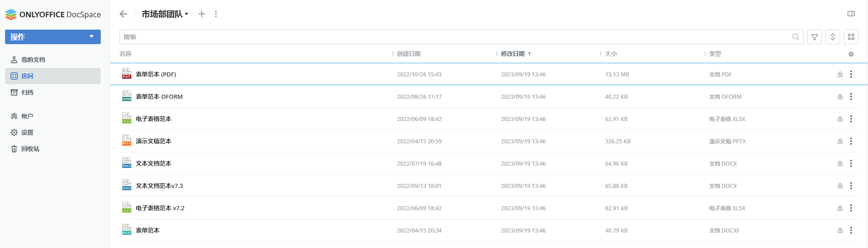Click the XLSX icon of 电子表格范本

pyautogui.click(x=126, y=118)
